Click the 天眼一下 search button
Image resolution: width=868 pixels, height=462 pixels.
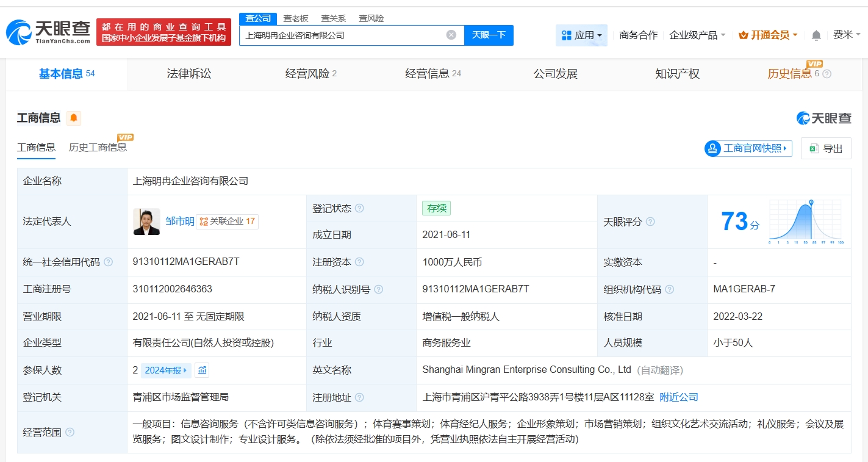pos(489,35)
